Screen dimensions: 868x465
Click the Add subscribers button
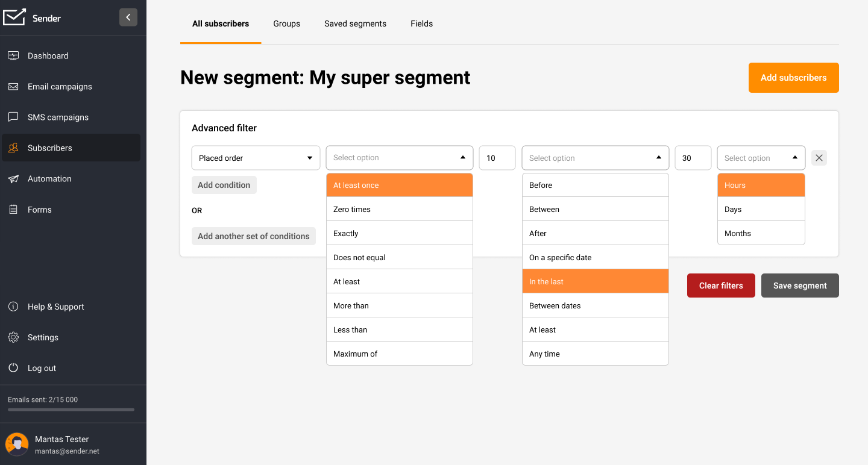click(x=793, y=78)
